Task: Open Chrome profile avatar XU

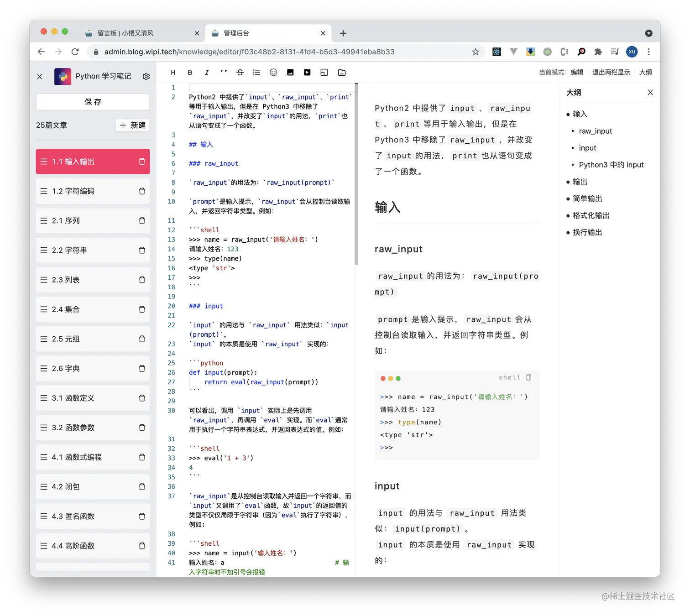Action: (632, 52)
